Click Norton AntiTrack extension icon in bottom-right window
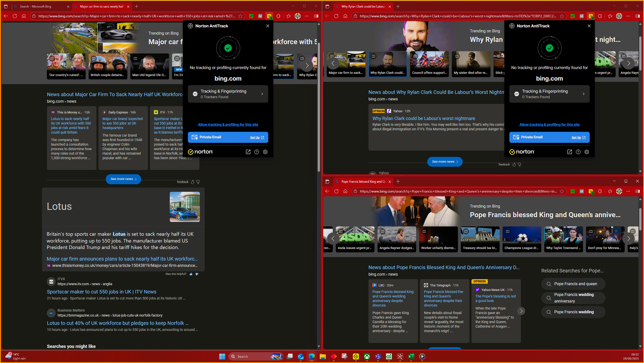644x363 pixels. point(591,192)
